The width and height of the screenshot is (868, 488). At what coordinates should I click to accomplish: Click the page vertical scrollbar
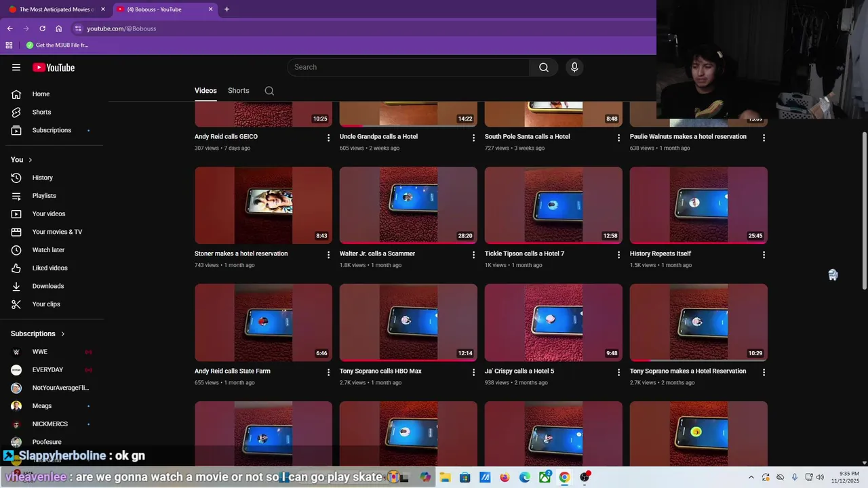pos(864,210)
